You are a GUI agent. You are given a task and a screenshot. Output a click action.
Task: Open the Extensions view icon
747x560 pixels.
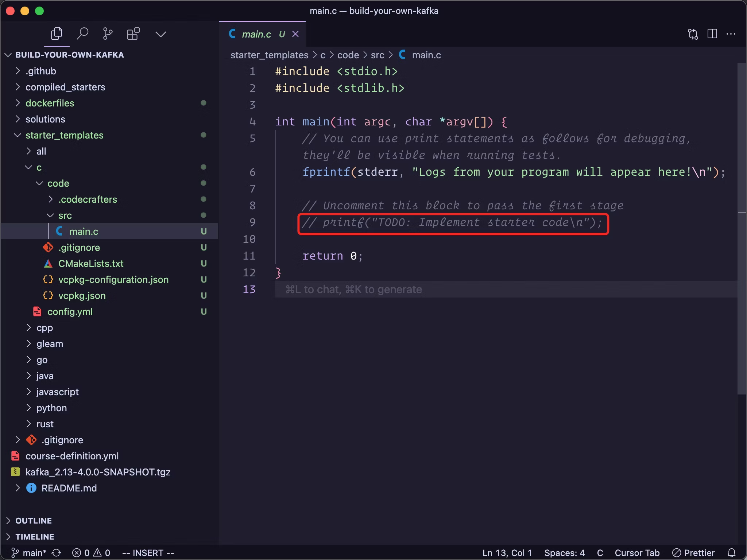point(133,34)
